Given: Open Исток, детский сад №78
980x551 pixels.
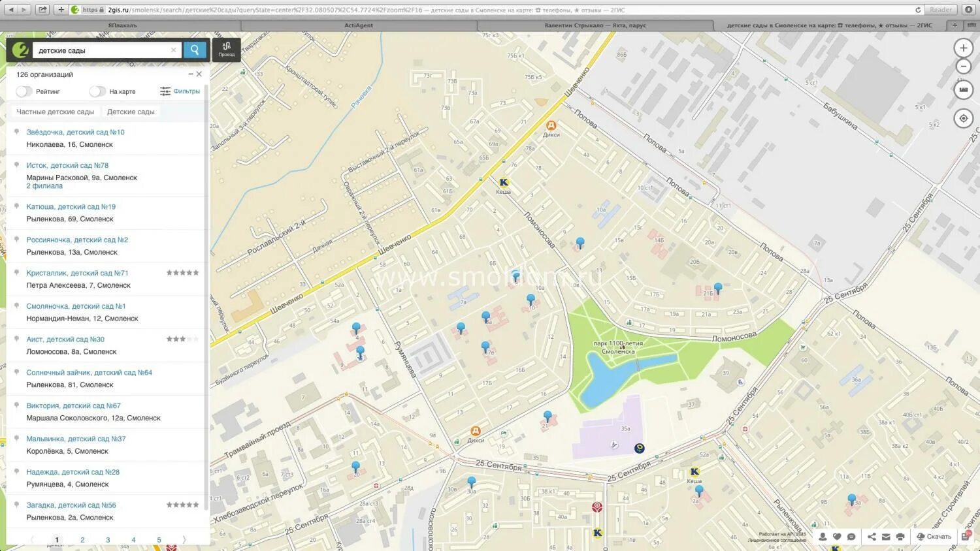Looking at the screenshot, I should pos(67,165).
